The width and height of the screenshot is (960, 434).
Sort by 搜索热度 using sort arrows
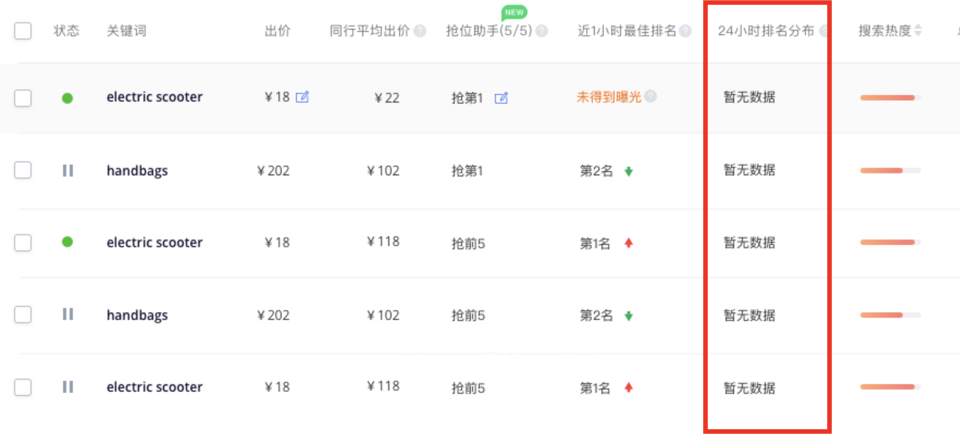918,31
